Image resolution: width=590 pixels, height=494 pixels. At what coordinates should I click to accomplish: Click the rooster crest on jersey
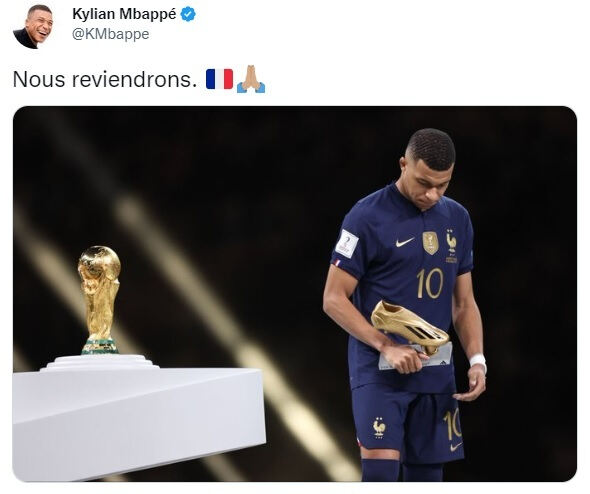pyautogui.click(x=451, y=242)
